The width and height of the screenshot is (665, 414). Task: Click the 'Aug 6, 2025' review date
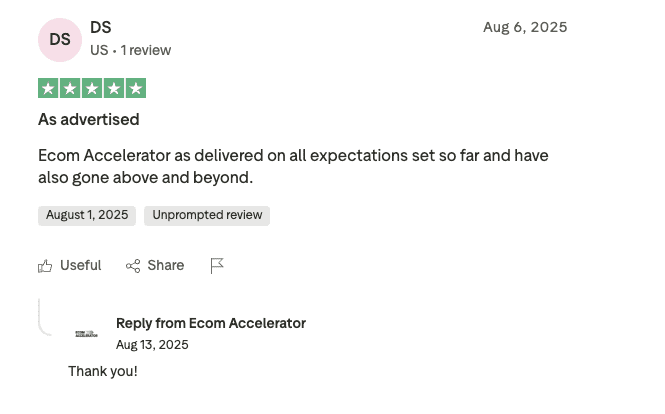(525, 27)
